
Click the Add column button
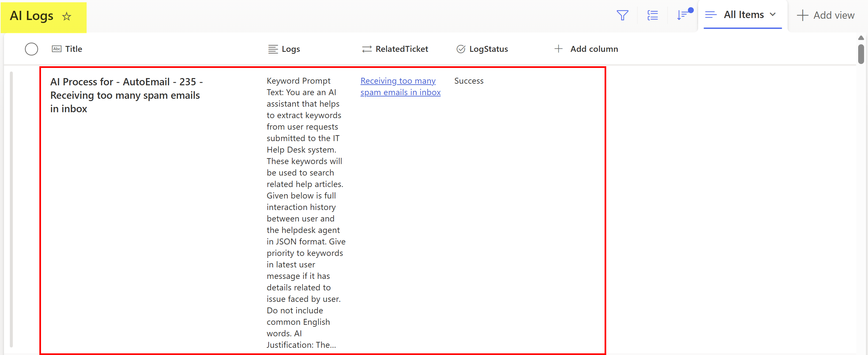594,49
